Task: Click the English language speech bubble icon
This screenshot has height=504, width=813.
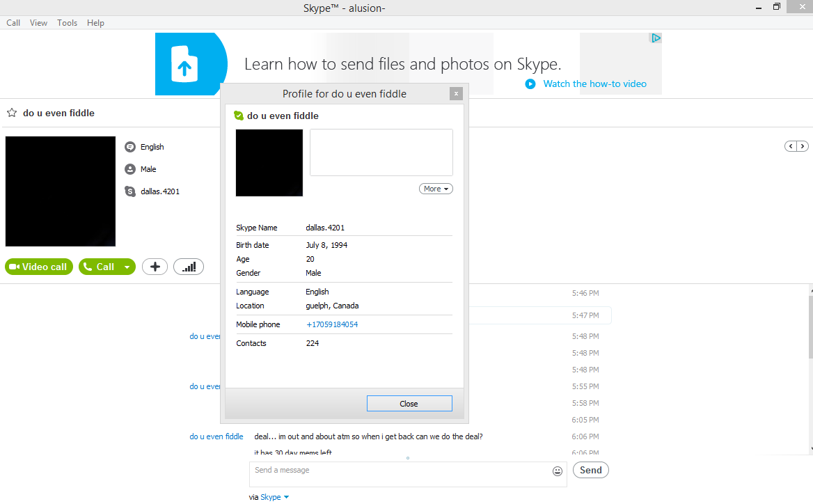Action: coord(130,148)
